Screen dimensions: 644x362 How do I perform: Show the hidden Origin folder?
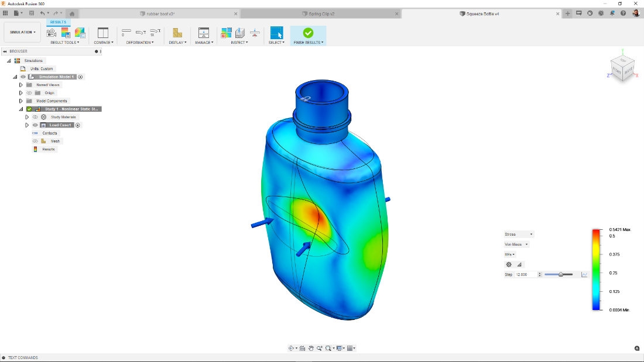29,92
